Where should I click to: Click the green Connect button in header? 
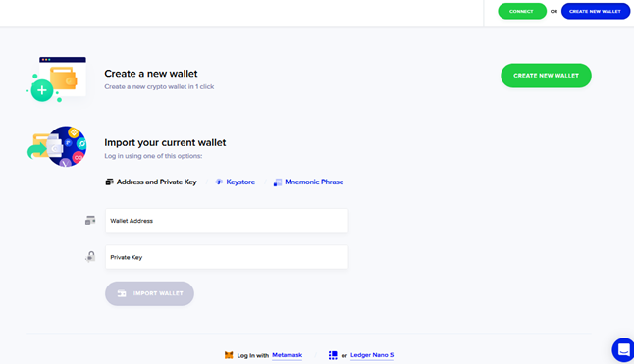pos(522,12)
